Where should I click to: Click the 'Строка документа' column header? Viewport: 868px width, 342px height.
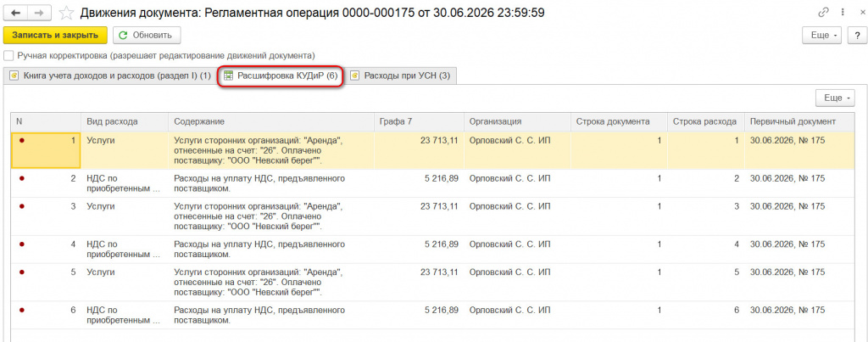(619, 122)
